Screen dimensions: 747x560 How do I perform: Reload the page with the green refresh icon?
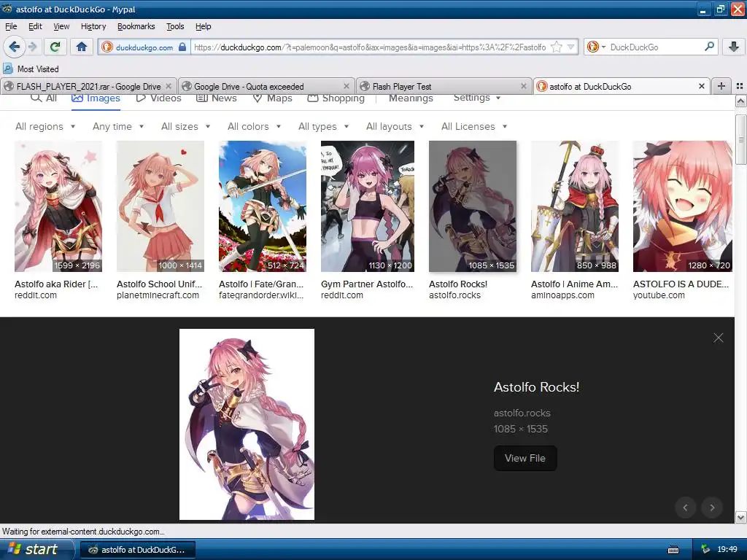click(55, 47)
